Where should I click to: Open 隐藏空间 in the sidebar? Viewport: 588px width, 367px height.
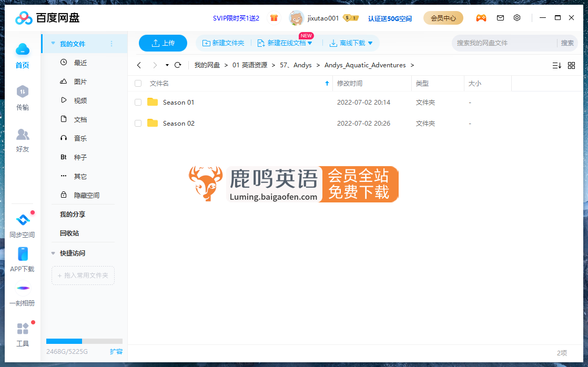pyautogui.click(x=86, y=195)
